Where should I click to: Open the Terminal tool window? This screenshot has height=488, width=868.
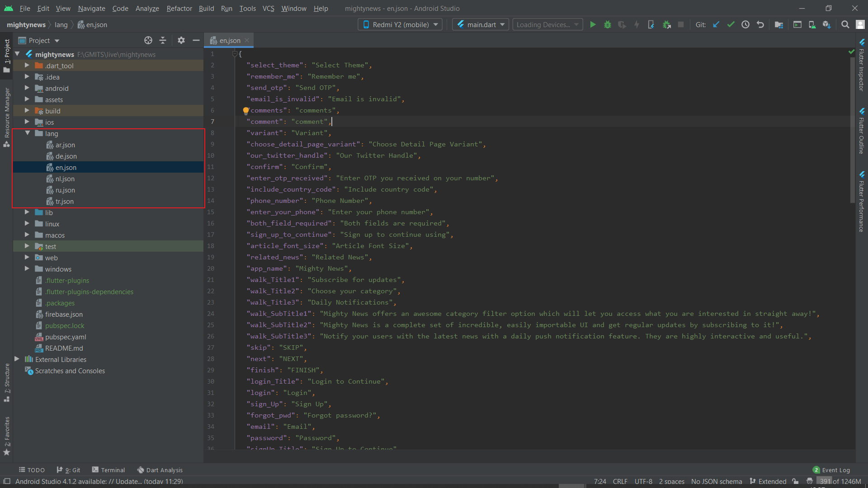108,470
